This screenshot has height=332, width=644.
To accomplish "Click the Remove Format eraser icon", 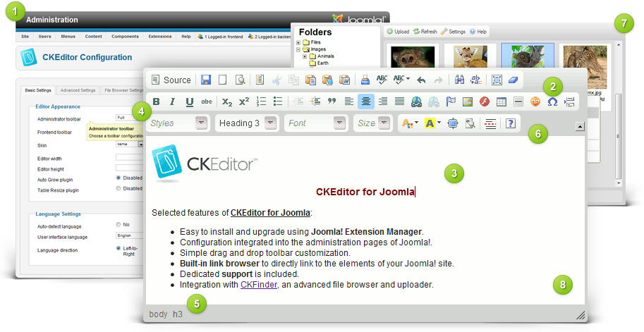I will (514, 80).
